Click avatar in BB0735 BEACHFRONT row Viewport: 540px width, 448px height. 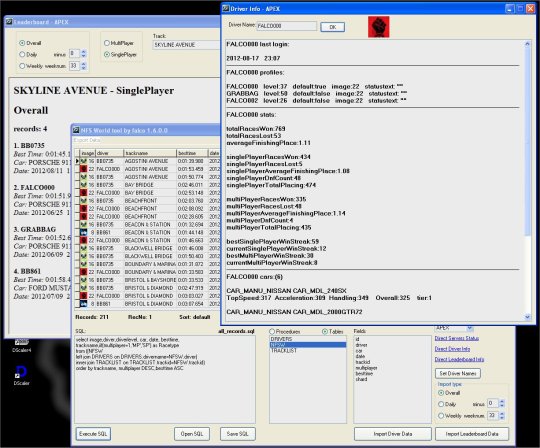(x=83, y=201)
